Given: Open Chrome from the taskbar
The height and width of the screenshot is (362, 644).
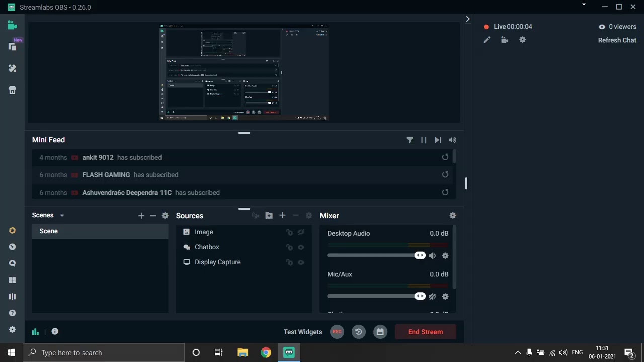Looking at the screenshot, I should [x=266, y=353].
